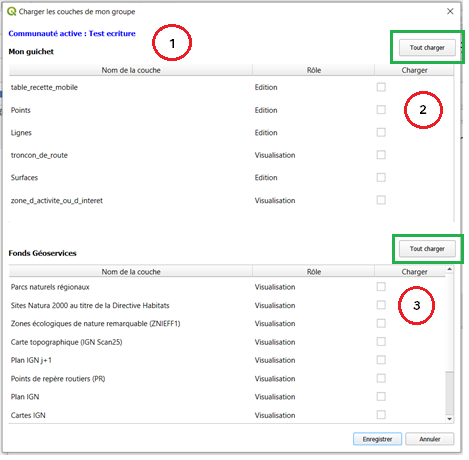Enable loading of troncon_de_route layer

(x=381, y=155)
